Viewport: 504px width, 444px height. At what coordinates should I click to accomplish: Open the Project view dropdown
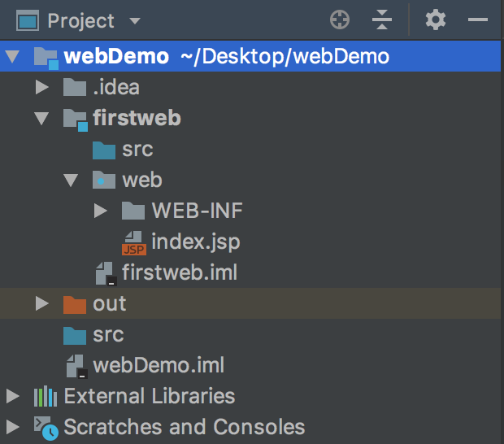tap(135, 20)
